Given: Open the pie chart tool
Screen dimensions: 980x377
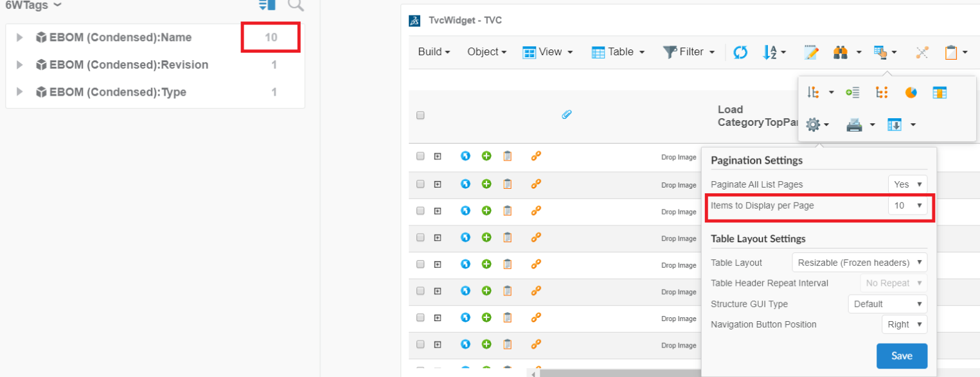Looking at the screenshot, I should coord(911,93).
